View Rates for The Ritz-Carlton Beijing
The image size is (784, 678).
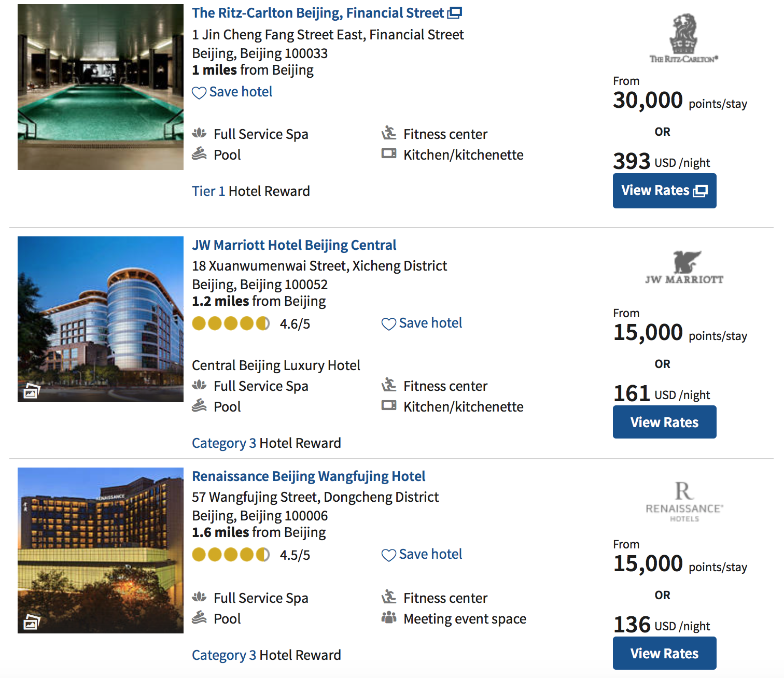(664, 191)
